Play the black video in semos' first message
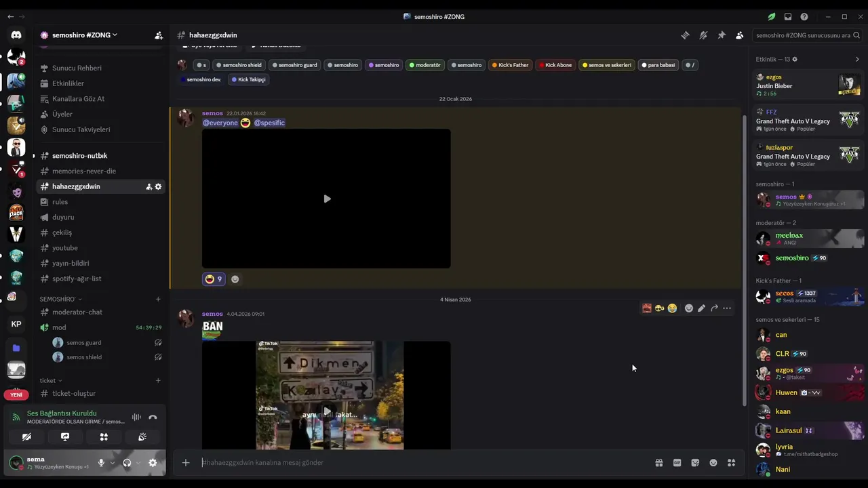This screenshot has width=868, height=488. [327, 199]
